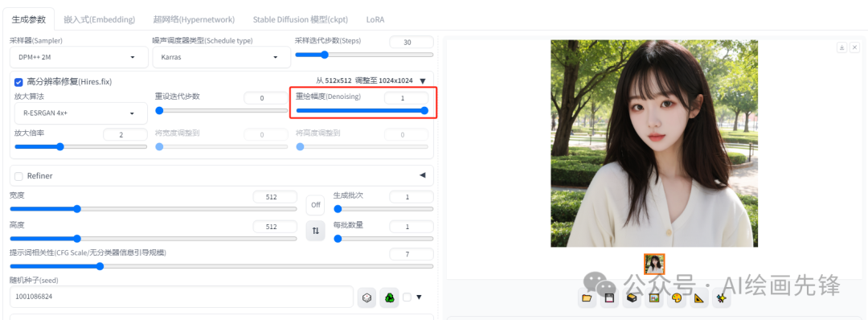The width and height of the screenshot is (868, 320).
Task: Switch to the 生成参数 tab
Action: pos(29,19)
